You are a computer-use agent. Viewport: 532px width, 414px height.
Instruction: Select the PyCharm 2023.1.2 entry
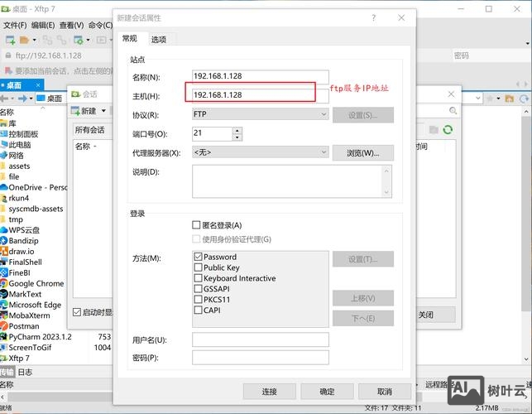[36, 336]
